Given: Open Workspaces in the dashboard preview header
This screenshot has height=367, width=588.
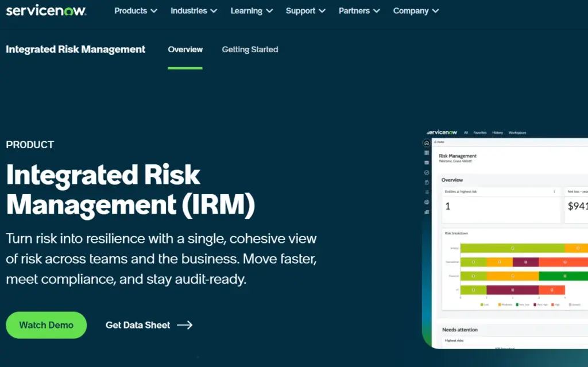Looking at the screenshot, I should 517,133.
